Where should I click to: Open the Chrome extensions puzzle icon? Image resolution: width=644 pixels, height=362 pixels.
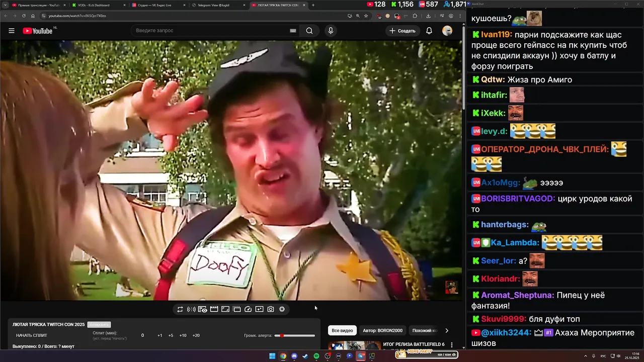tap(415, 16)
